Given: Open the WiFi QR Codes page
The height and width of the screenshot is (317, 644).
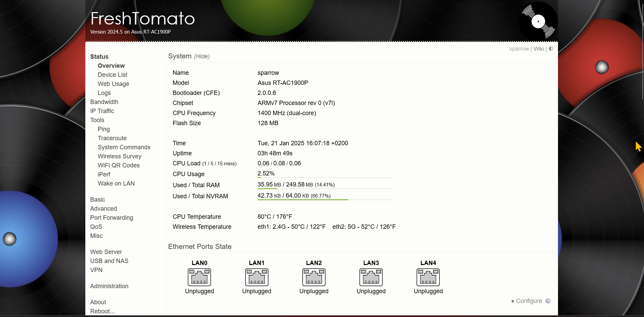Looking at the screenshot, I should click(119, 165).
